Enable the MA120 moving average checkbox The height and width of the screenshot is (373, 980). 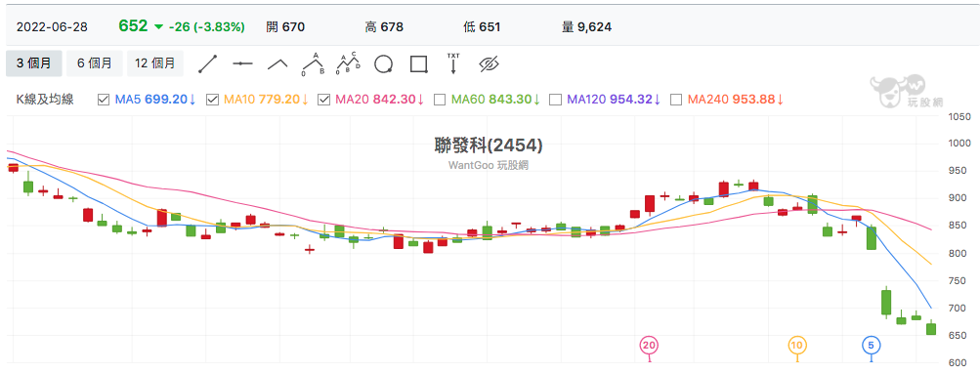(555, 100)
